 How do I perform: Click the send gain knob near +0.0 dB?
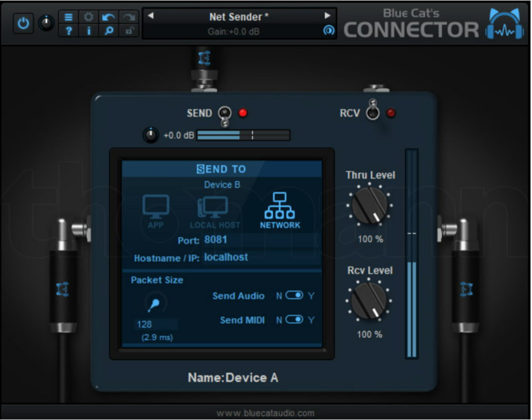pos(151,135)
